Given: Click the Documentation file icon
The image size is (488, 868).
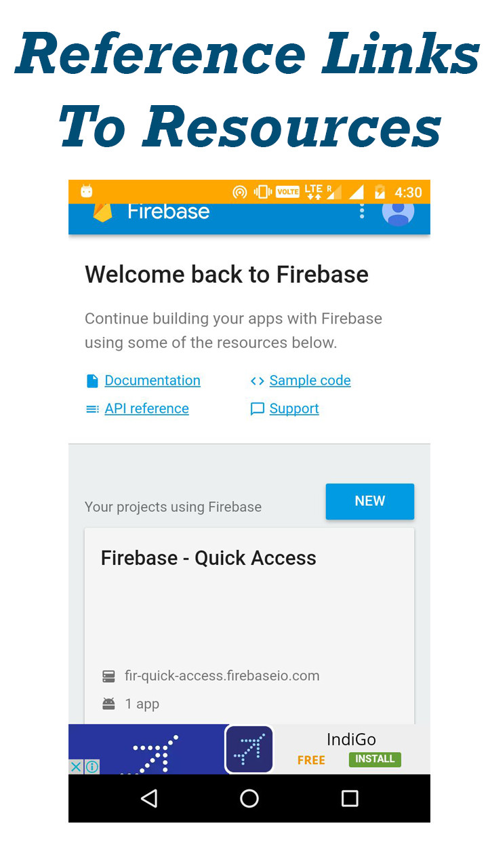Looking at the screenshot, I should pos(93,381).
